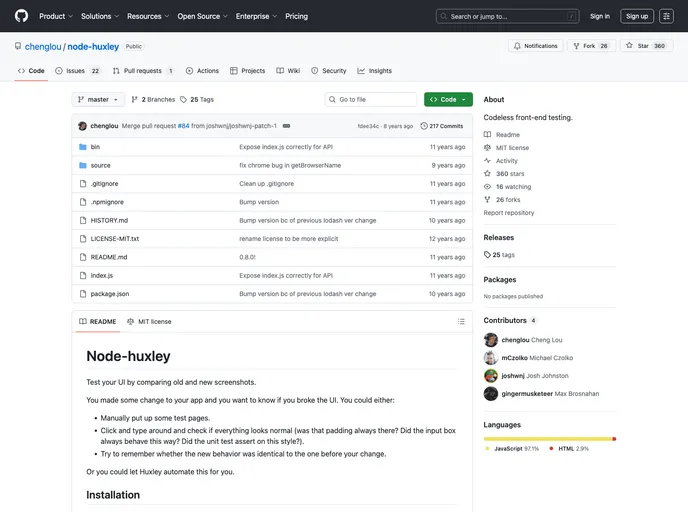Fork the node-huxley repository

(591, 46)
